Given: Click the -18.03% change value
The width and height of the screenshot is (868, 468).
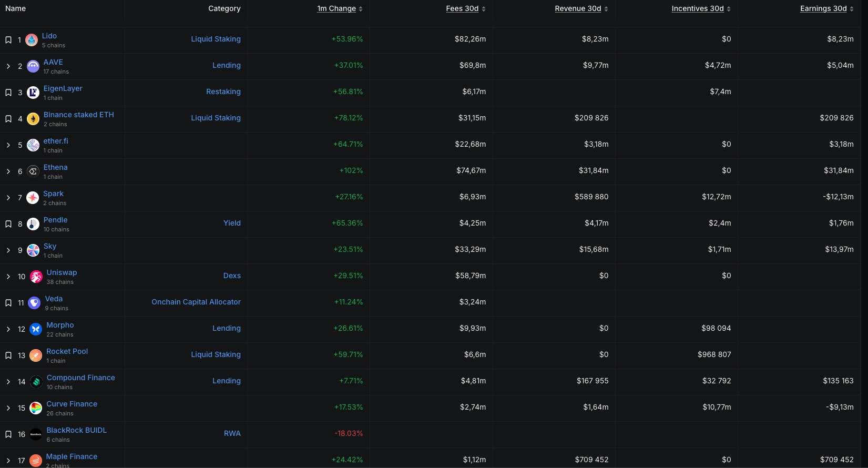Looking at the screenshot, I should click(349, 433).
